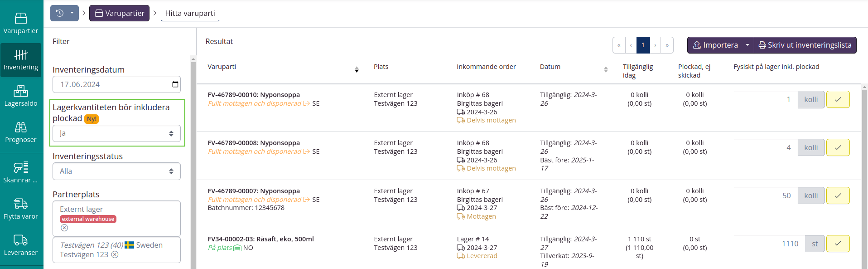This screenshot has width=868, height=269.
Task: Click the history clock icon button
Action: coord(60,13)
